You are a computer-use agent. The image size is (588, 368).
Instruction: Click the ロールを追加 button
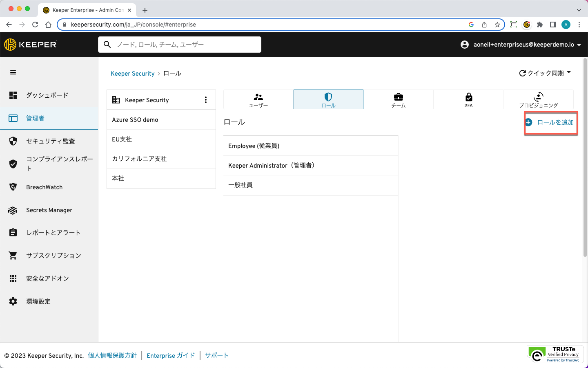point(550,122)
